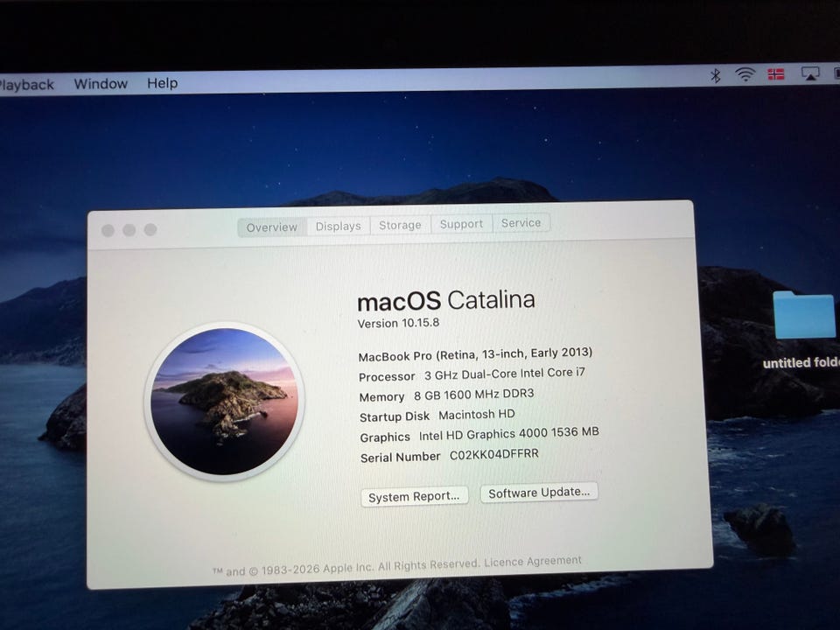The image size is (840, 630).
Task: Open the Bluetooth status menu icon
Action: [x=715, y=75]
